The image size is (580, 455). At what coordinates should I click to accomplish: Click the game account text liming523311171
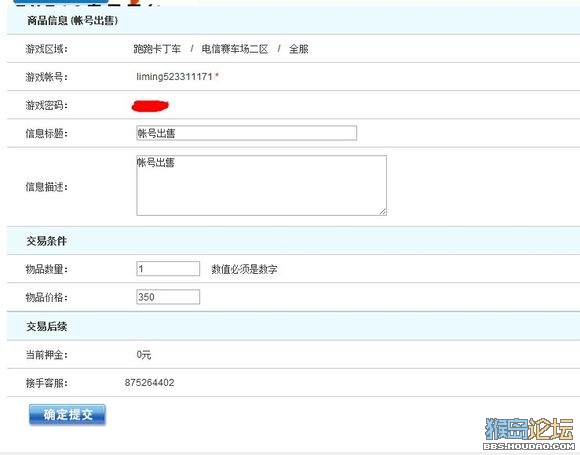[x=174, y=77]
